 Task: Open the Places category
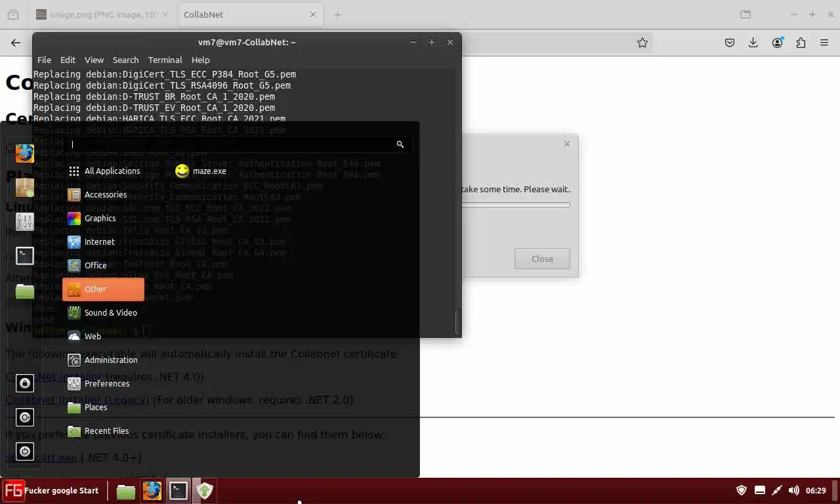pos(104,407)
